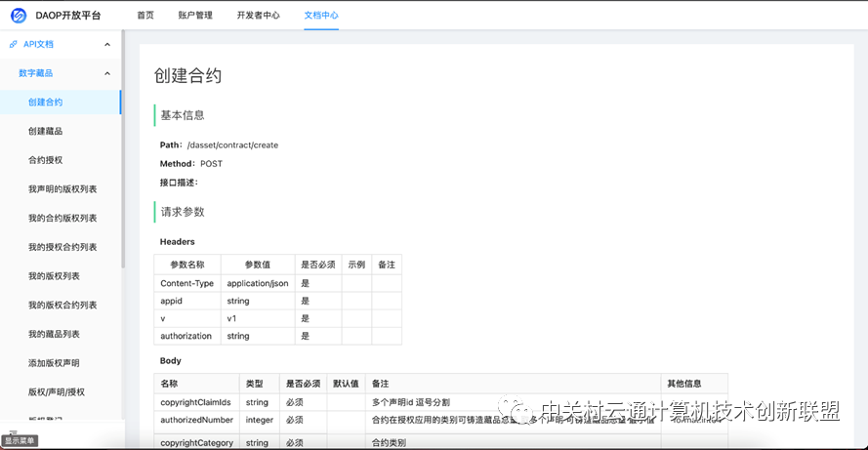Click the 基本信息 section heading

pos(183,115)
